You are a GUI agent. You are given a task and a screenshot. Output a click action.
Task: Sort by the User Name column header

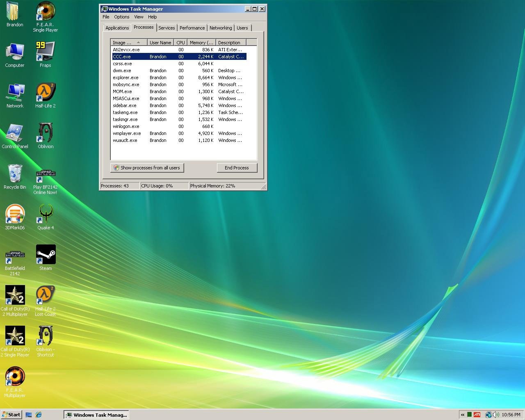(160, 42)
